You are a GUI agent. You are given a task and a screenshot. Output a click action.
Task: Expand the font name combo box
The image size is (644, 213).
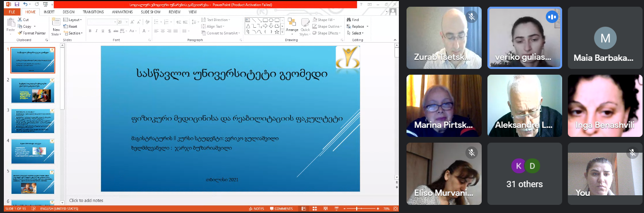click(x=115, y=22)
